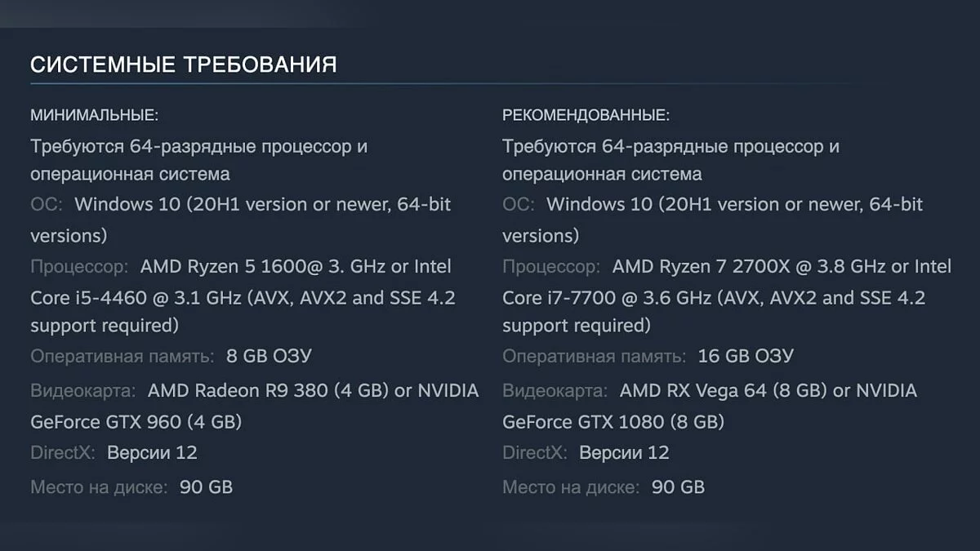The width and height of the screenshot is (980, 551).
Task: Click "Место на диске:" in the minimum section
Action: pos(99,487)
